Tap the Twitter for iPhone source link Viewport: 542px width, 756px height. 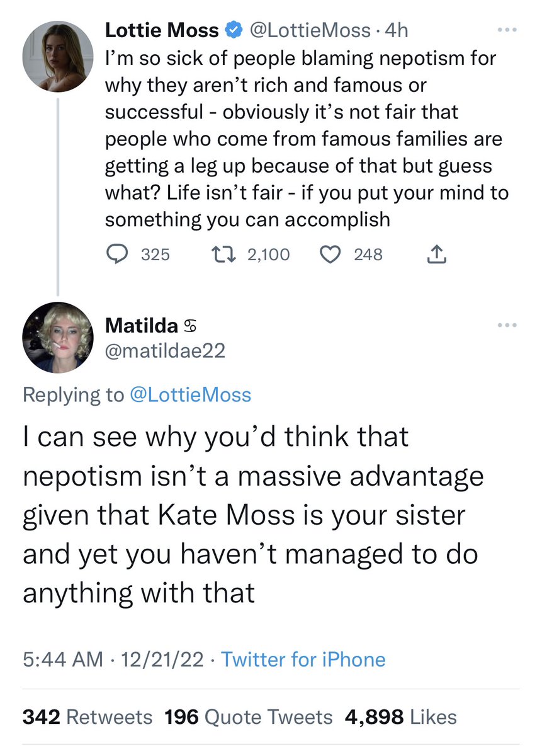pos(303,660)
